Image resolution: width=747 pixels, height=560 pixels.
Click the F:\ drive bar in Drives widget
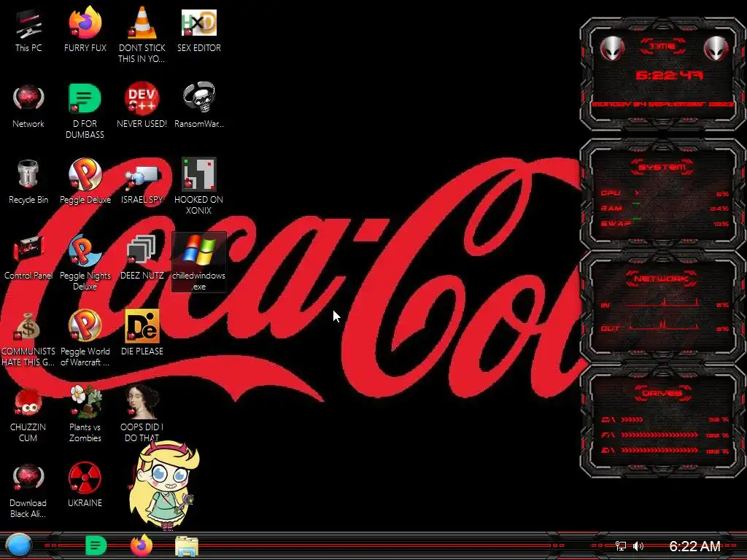[x=659, y=435]
